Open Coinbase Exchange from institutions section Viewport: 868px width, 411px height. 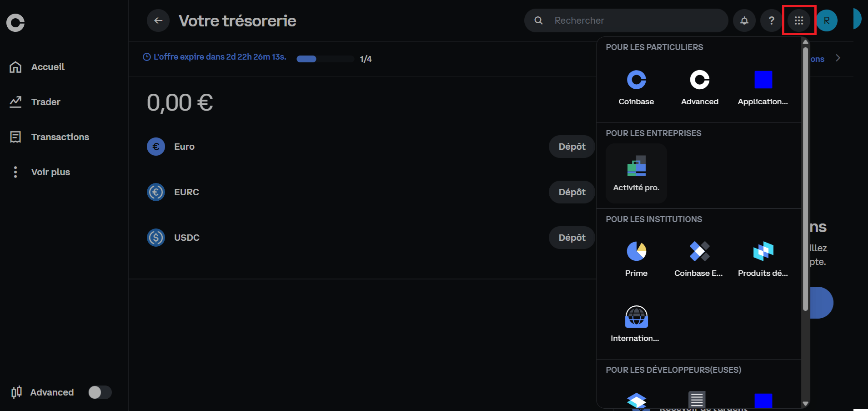(699, 257)
